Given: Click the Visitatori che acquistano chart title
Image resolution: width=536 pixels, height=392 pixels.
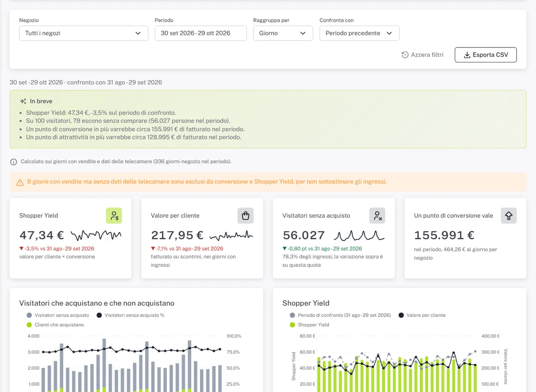Looking at the screenshot, I should click(x=97, y=303).
